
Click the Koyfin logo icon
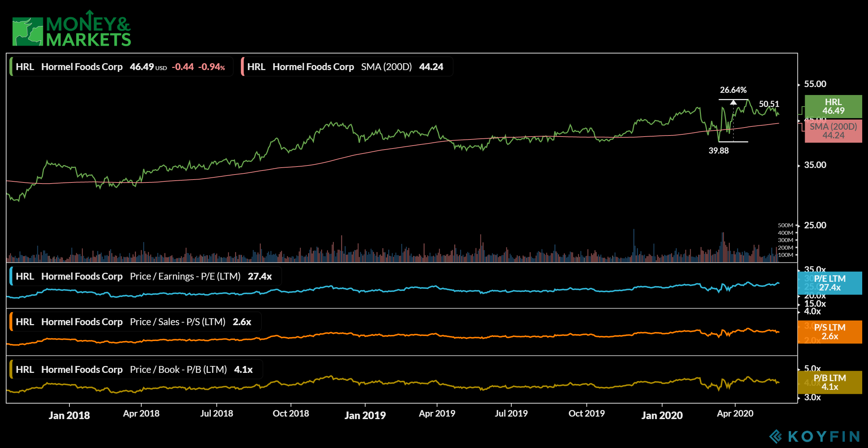[775, 436]
